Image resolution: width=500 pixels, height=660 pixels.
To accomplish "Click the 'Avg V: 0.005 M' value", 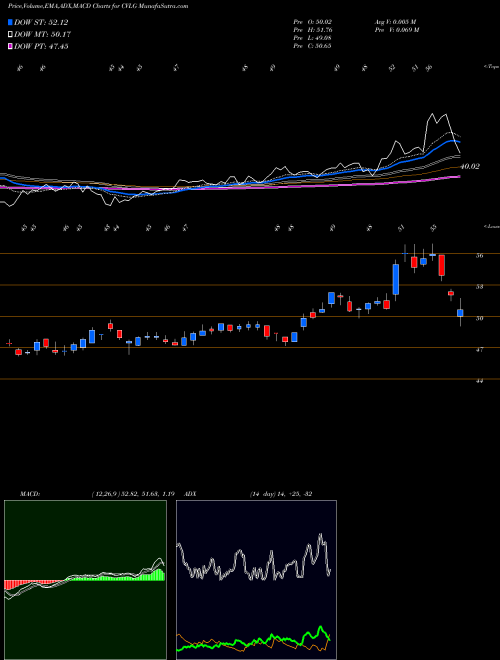I will pyautogui.click(x=395, y=22).
